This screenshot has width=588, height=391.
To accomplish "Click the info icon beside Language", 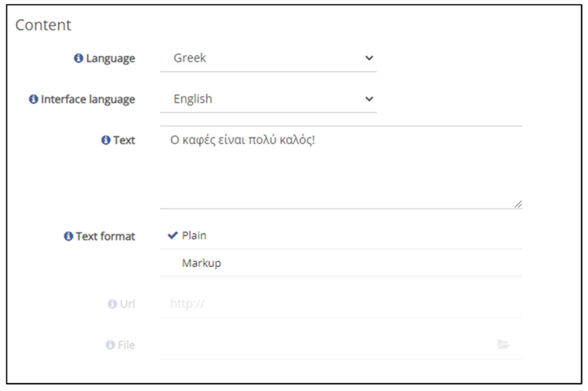I will (x=78, y=58).
